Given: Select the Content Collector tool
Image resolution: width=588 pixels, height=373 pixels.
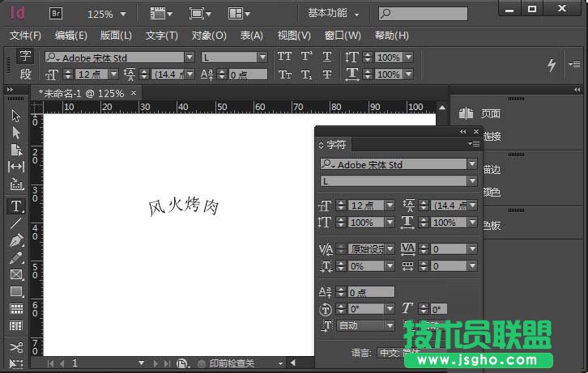Looking at the screenshot, I should 15,184.
